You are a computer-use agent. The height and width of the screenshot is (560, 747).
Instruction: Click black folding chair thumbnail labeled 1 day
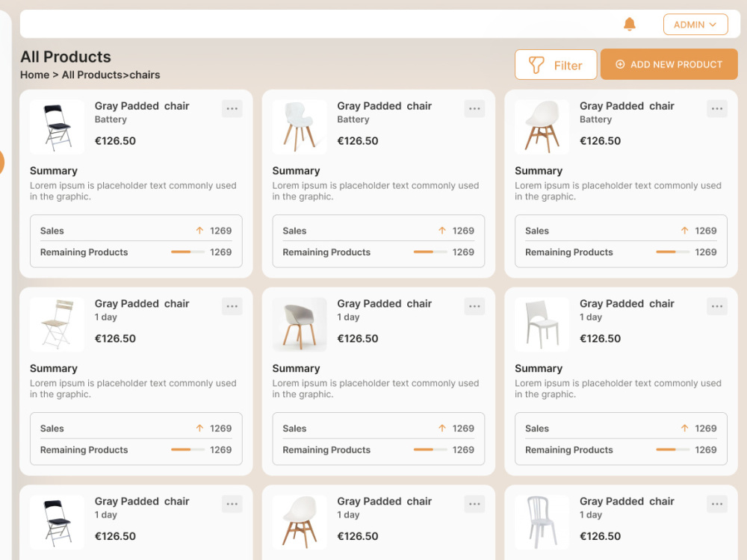58,522
